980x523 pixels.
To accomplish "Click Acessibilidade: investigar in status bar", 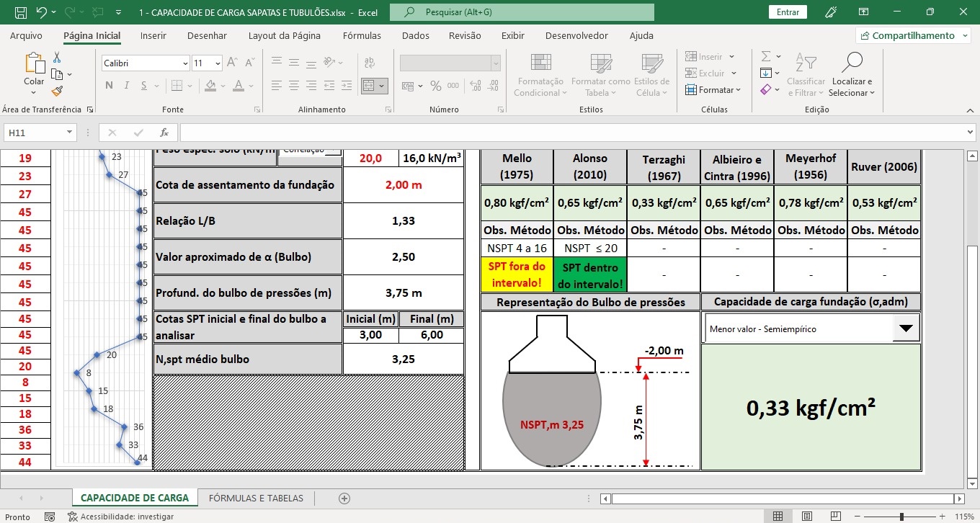I will tap(120, 517).
